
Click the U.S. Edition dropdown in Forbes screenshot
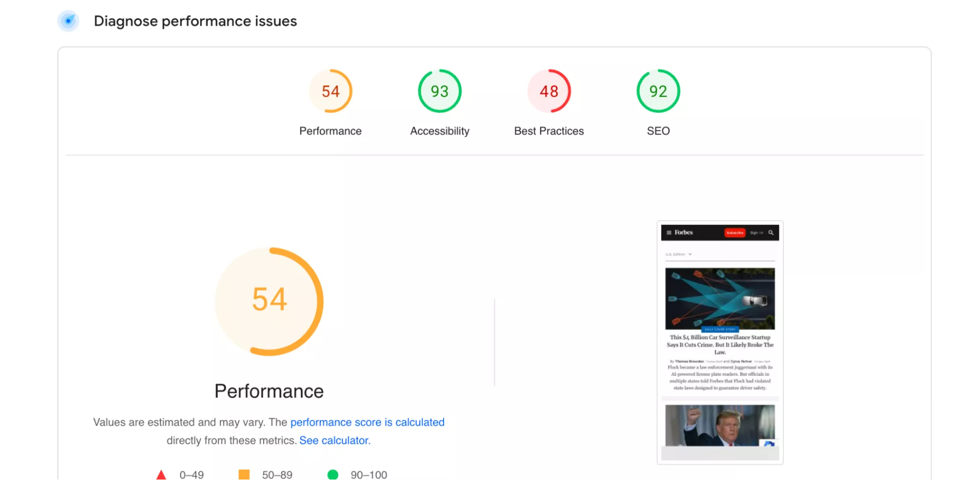point(678,254)
